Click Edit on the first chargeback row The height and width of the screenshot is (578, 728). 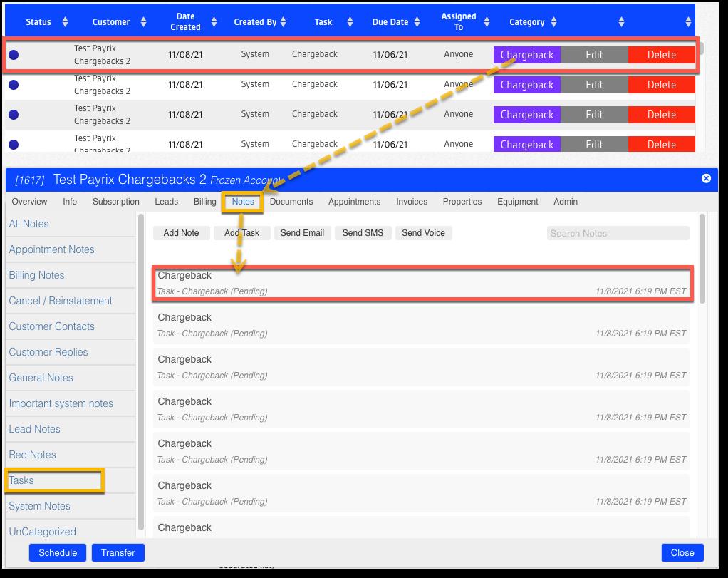[594, 55]
